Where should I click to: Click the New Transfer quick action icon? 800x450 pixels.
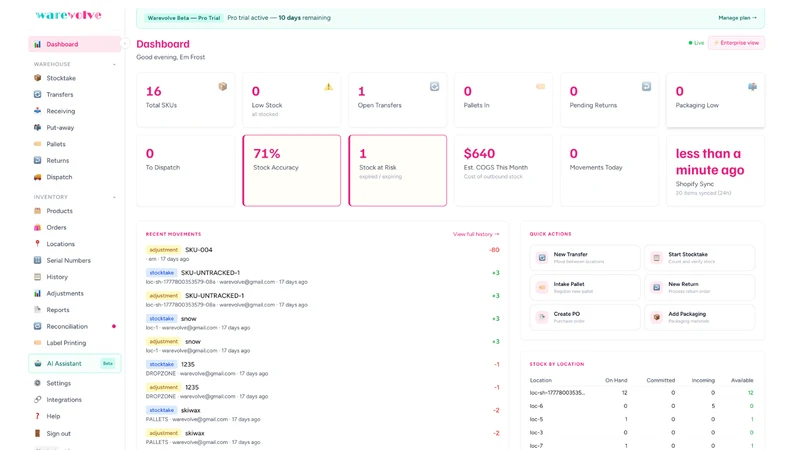[x=542, y=258]
